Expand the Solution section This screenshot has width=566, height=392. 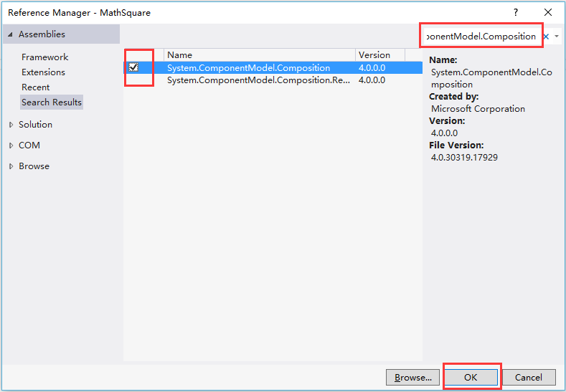coord(11,125)
